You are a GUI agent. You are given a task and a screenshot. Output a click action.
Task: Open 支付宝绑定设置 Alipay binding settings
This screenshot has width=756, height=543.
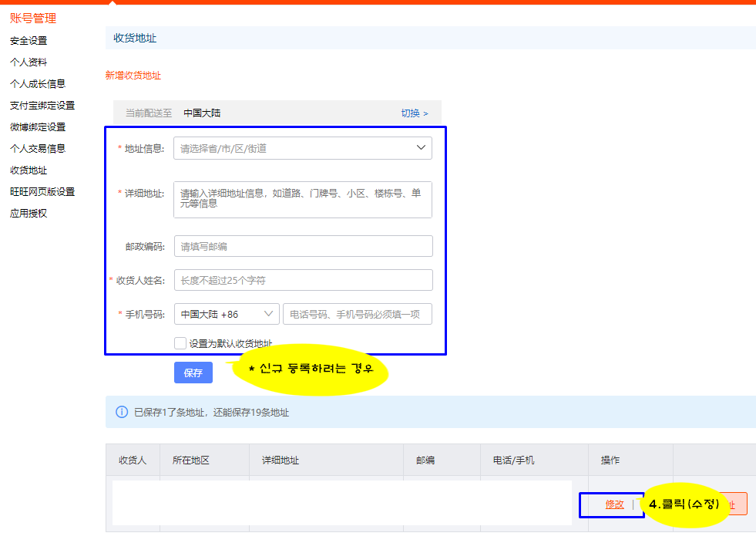click(x=41, y=105)
